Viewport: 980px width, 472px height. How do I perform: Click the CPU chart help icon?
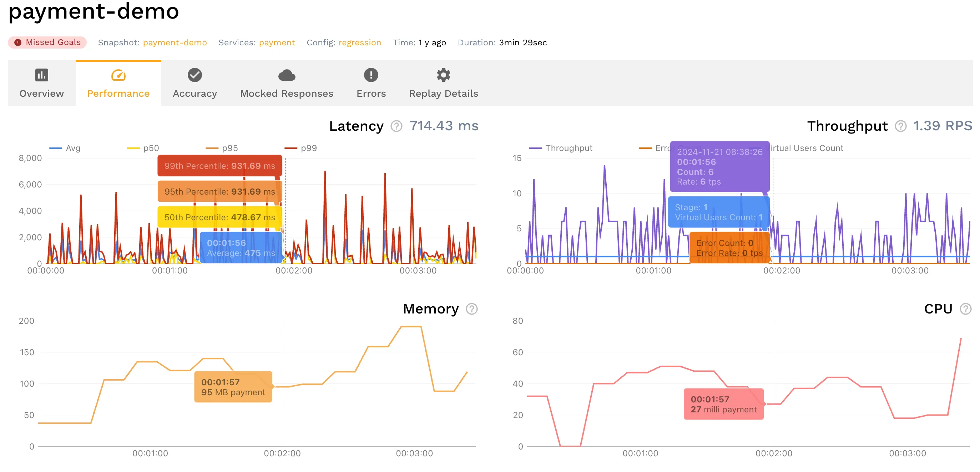pos(966,309)
